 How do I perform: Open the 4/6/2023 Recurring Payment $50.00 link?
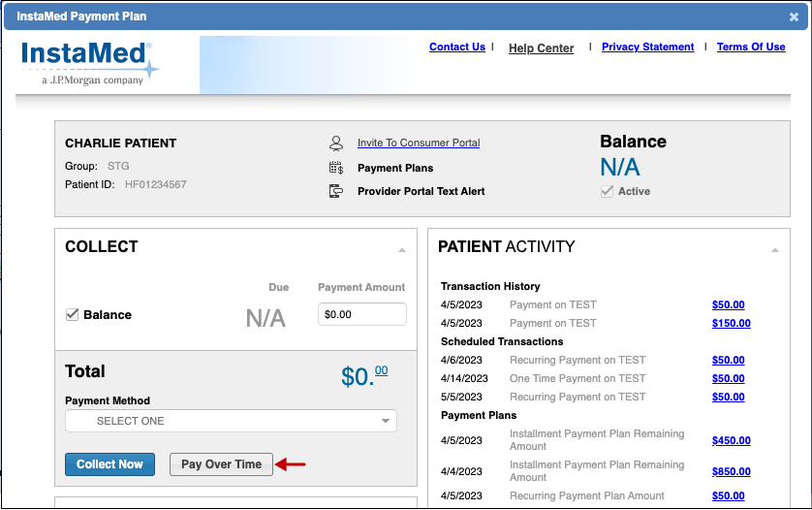pos(728,361)
